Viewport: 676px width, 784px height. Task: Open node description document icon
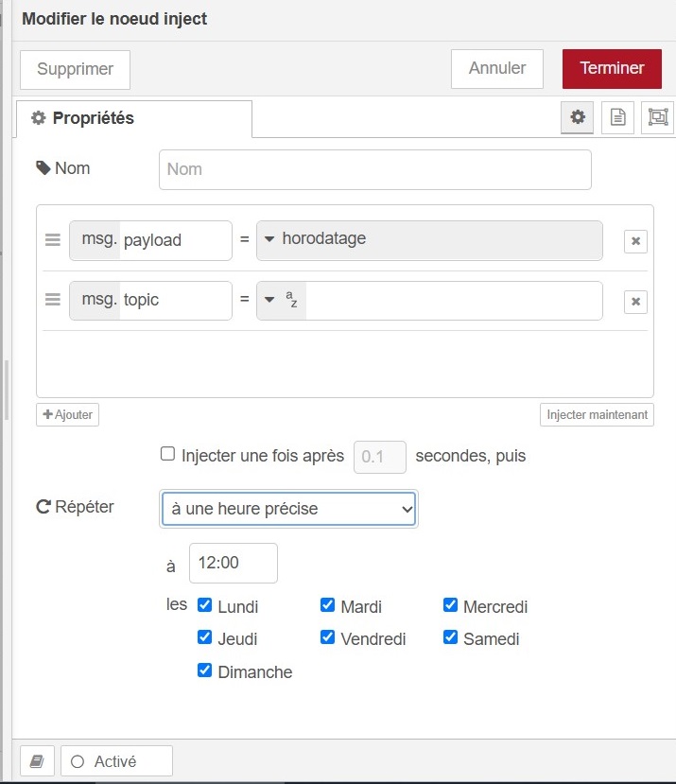pos(617,118)
